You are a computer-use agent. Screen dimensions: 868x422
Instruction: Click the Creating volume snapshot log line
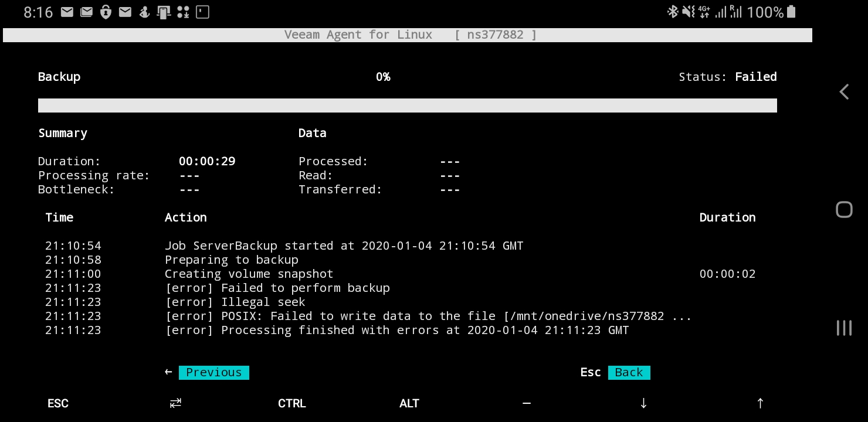(x=249, y=274)
